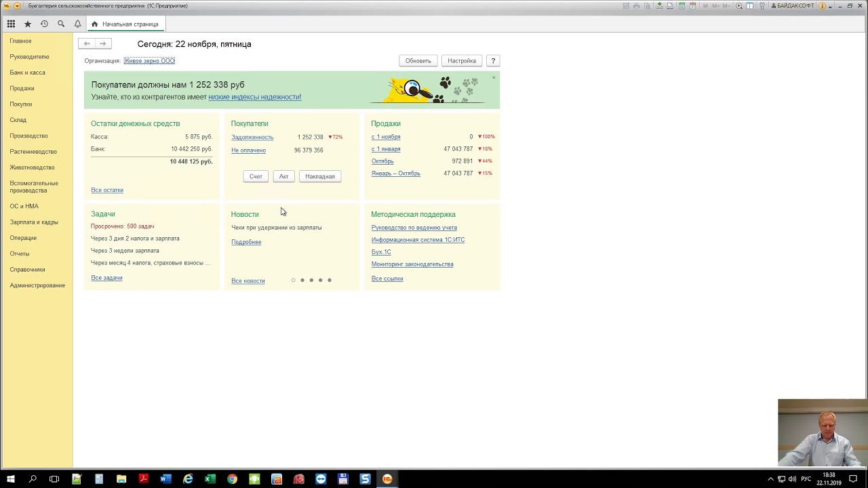This screenshot has height=488, width=868.
Task: Expand the dropdown arrow beside info icon
Action: point(830,7)
